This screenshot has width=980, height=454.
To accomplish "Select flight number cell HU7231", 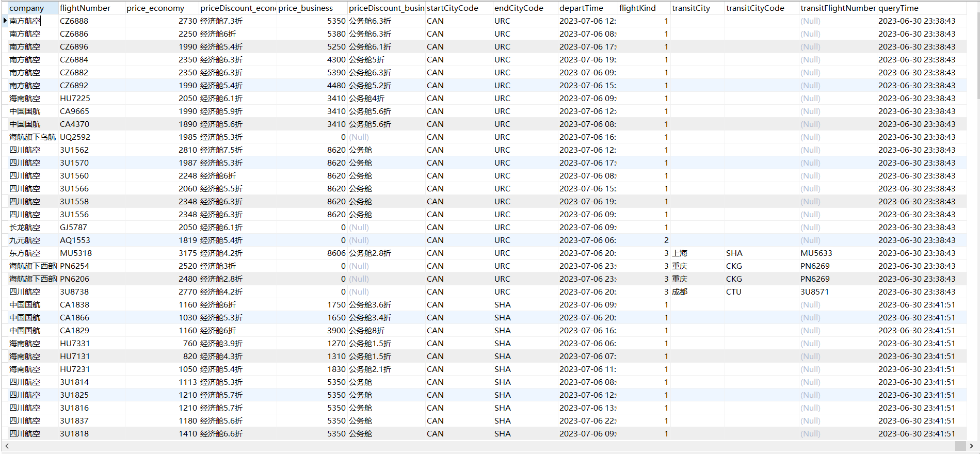I will (91, 369).
